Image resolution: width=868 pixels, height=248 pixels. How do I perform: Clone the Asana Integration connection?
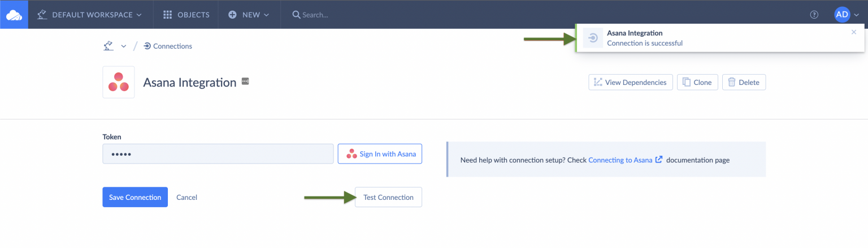click(697, 82)
